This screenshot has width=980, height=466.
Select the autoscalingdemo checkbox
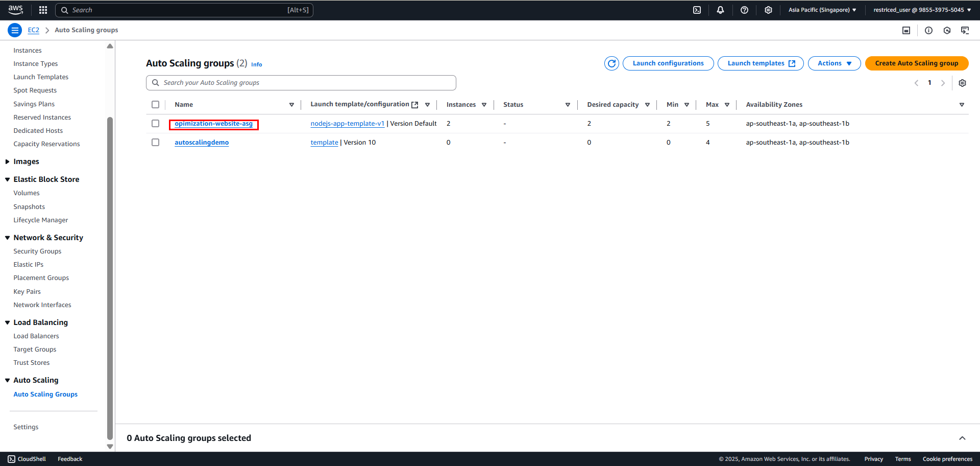tap(155, 142)
